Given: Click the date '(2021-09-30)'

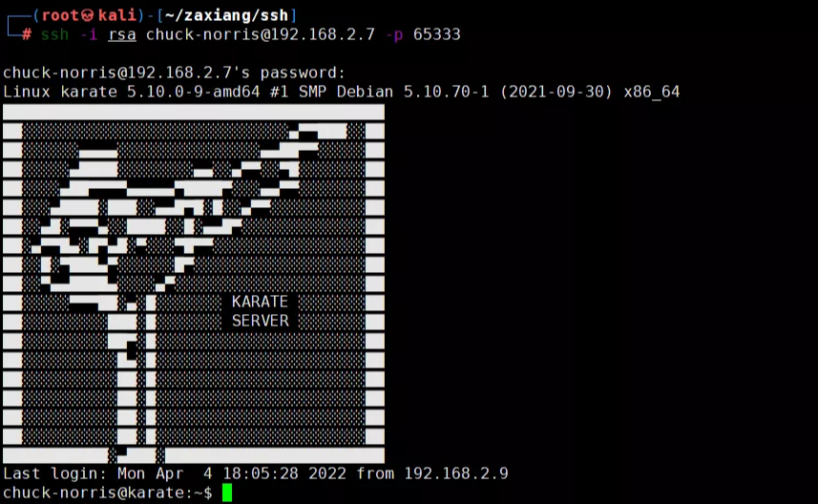Looking at the screenshot, I should (x=556, y=92).
